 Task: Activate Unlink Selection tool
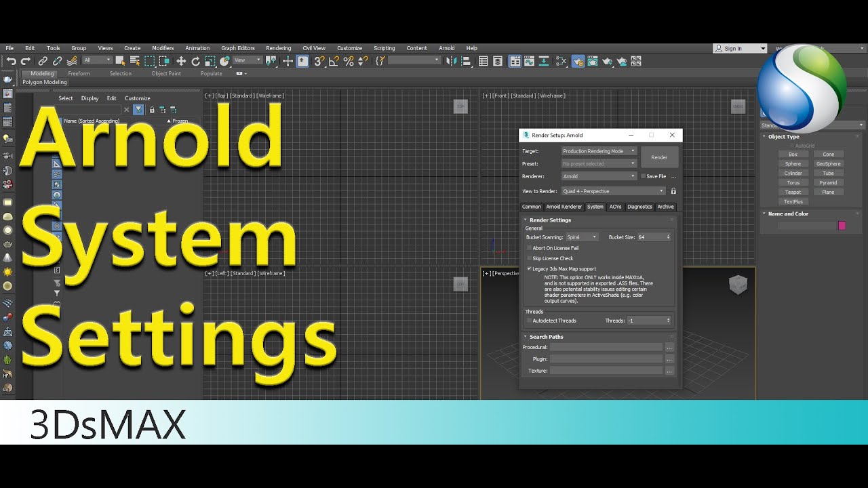pyautogui.click(x=58, y=61)
